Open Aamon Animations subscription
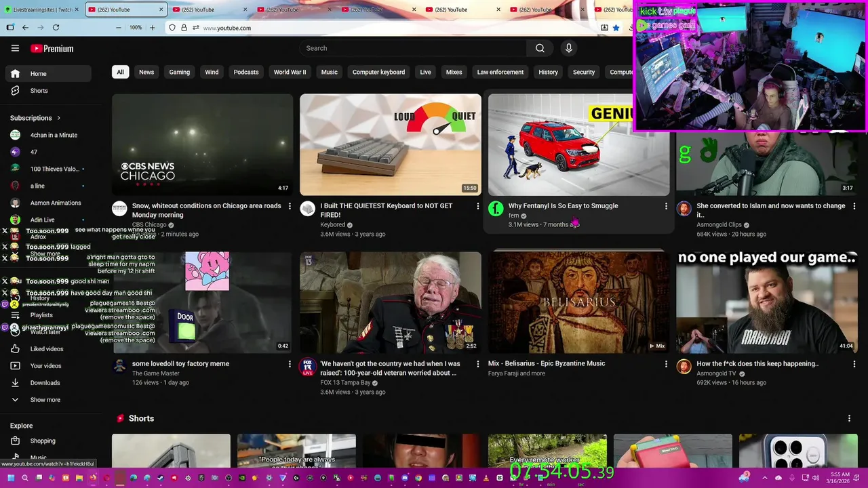868x488 pixels. [x=47, y=203]
